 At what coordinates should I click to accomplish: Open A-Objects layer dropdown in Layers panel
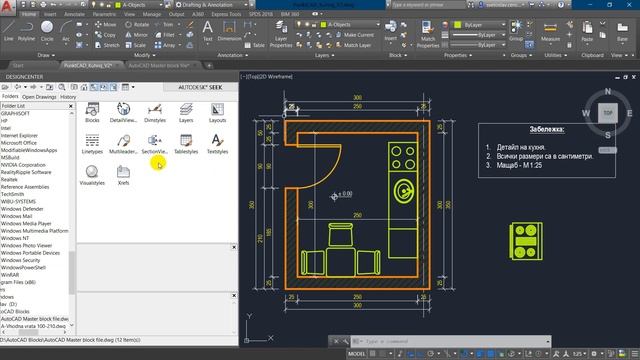tap(338, 24)
